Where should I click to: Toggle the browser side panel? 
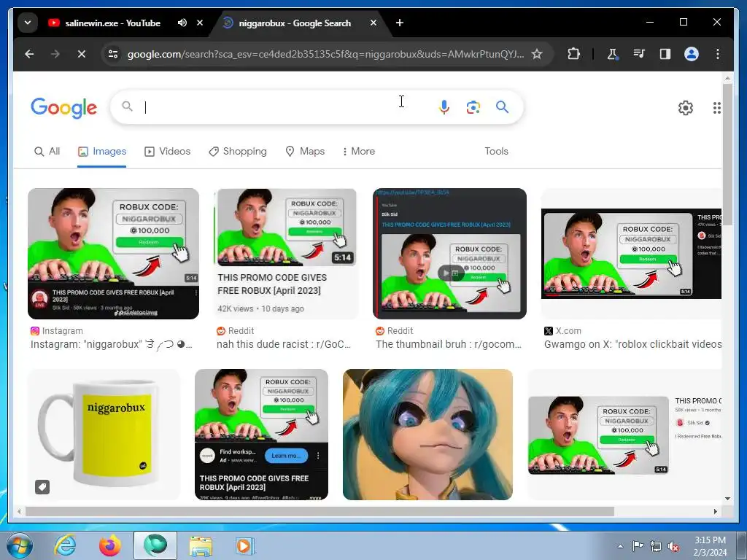[x=665, y=54]
